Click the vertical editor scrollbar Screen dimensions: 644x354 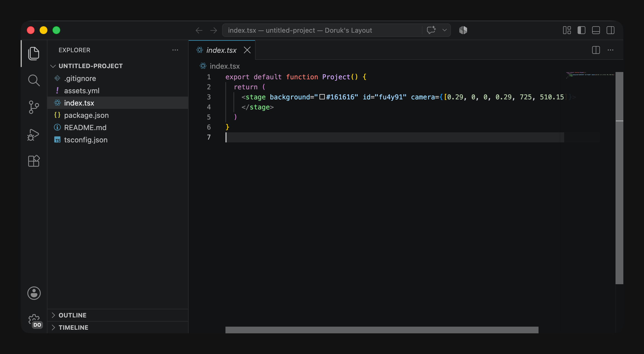click(619, 178)
